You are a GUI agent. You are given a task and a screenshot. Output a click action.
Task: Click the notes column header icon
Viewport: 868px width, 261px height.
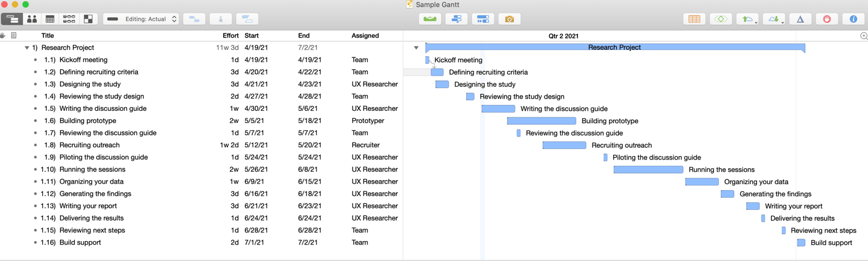pyautogui.click(x=14, y=36)
